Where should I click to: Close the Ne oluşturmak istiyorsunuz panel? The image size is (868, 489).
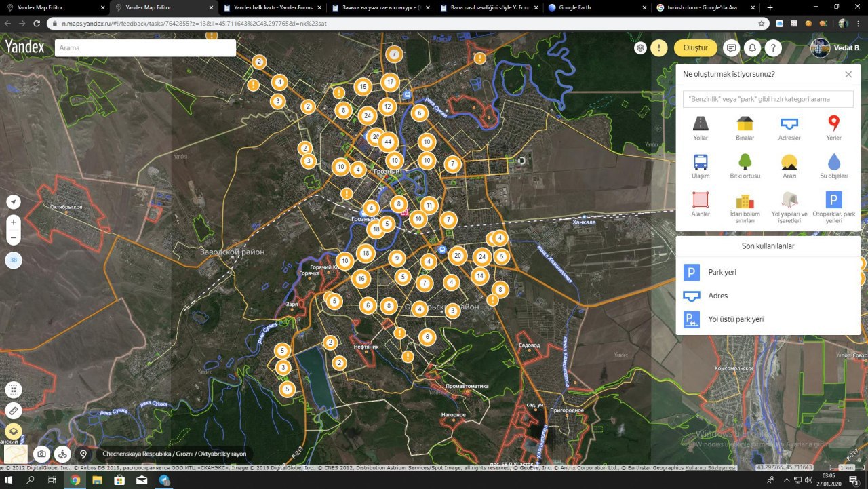pyautogui.click(x=848, y=74)
